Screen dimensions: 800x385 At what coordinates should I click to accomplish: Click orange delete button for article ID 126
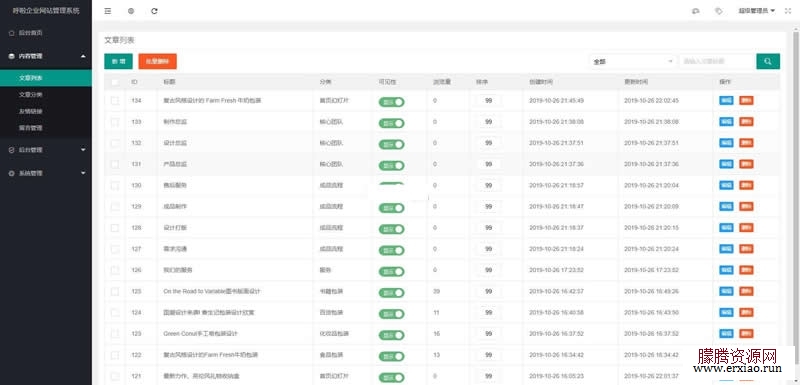click(746, 270)
